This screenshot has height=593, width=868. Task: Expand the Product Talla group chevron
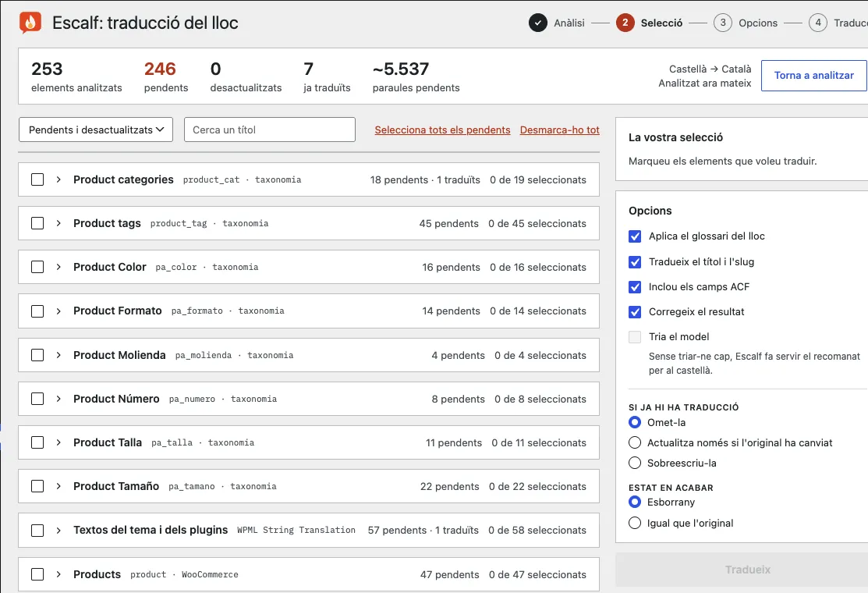[58, 442]
